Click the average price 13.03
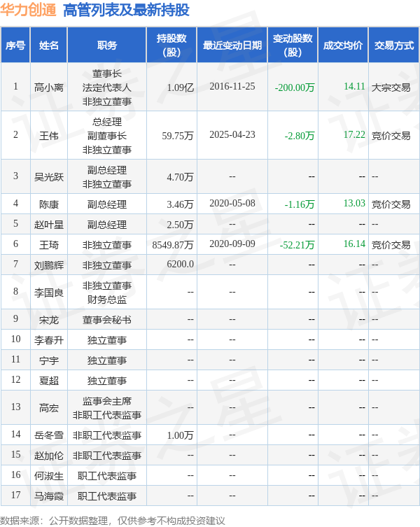This screenshot has width=420, height=527. [x=354, y=204]
